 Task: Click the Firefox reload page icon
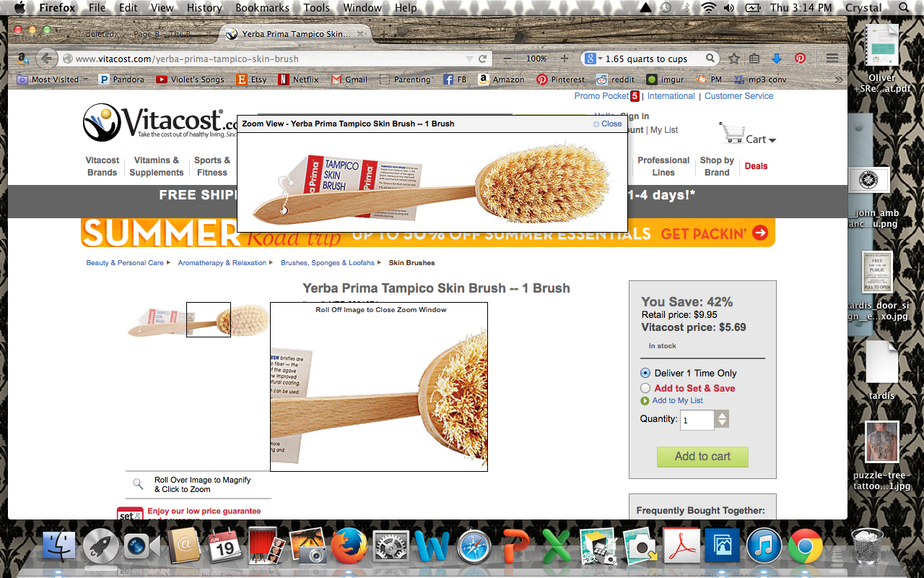click(x=483, y=59)
